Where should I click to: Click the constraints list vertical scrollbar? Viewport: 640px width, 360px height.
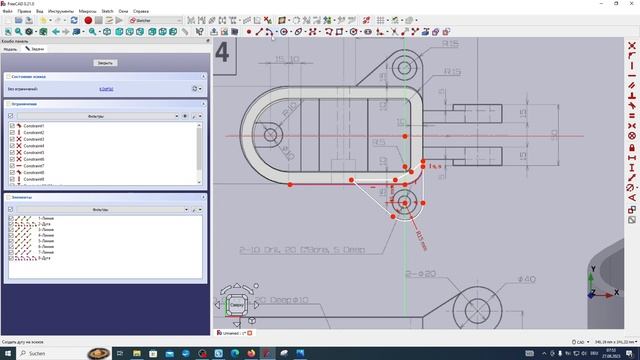point(199,153)
